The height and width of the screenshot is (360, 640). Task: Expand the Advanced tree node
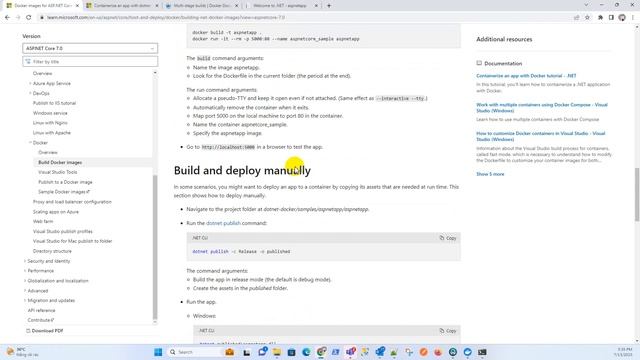[x=25, y=291]
